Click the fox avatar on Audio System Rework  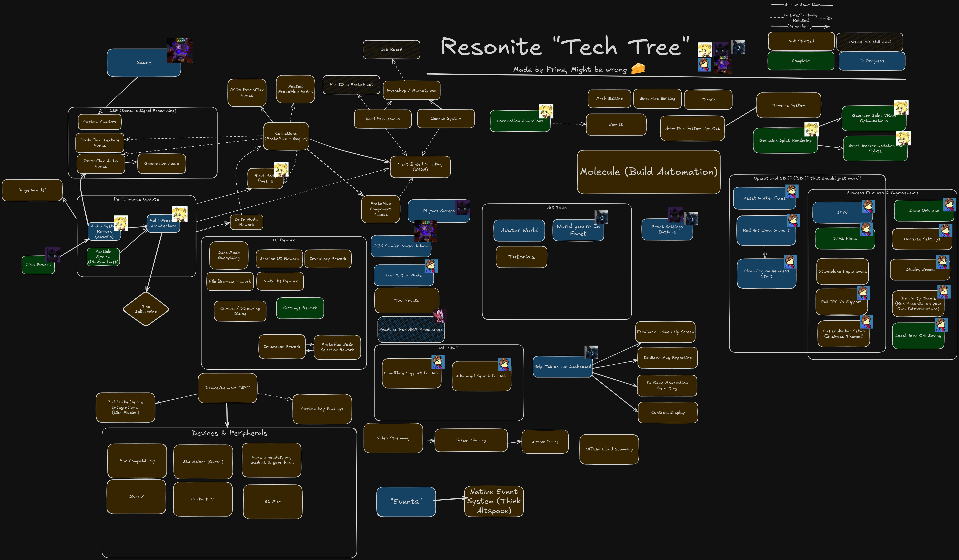pos(121,224)
